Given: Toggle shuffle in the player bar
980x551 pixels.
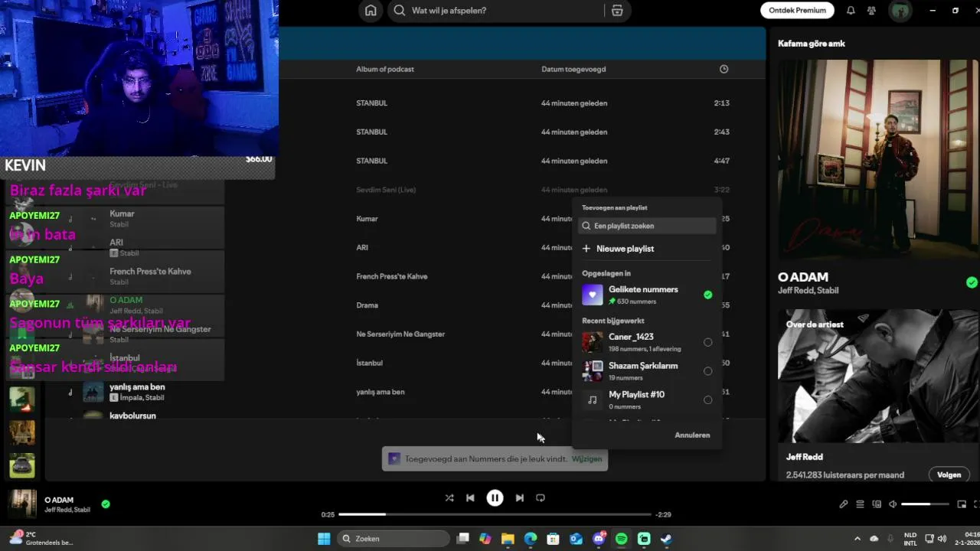Looking at the screenshot, I should 449,497.
